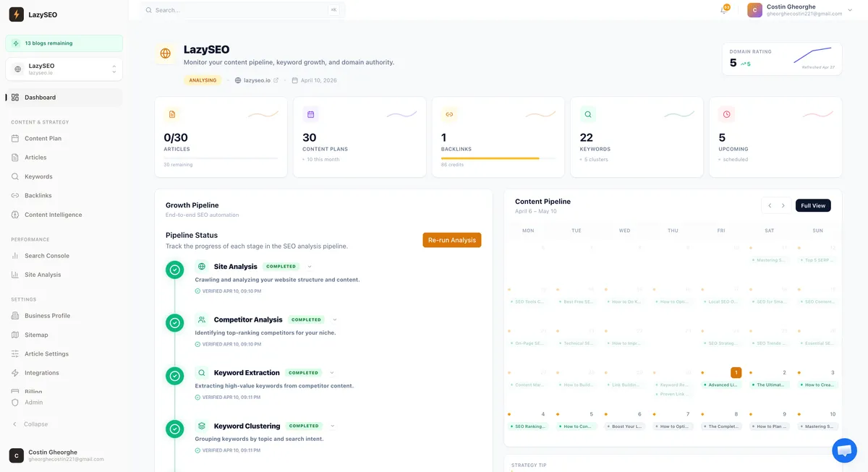Viewport: 868px width, 472px height.
Task: Collapse the sidebar
Action: 30,424
